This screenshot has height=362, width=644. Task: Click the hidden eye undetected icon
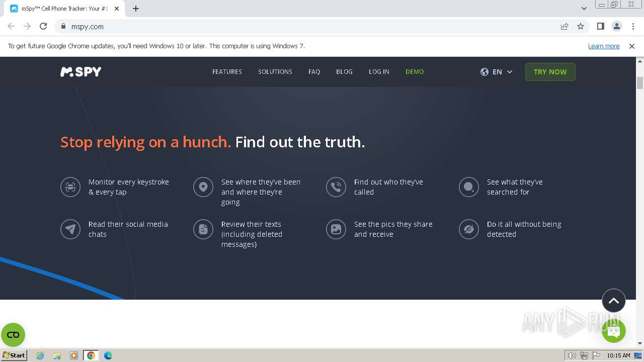(x=469, y=229)
